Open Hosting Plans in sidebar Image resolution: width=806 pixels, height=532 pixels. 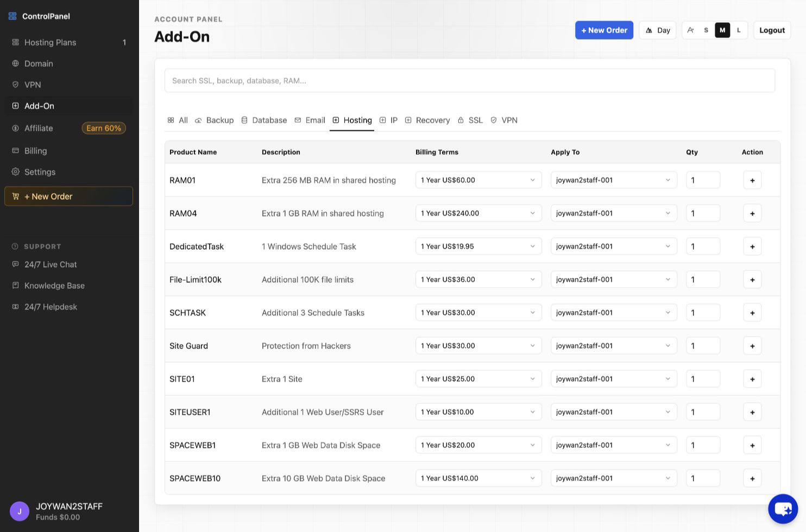68,42
